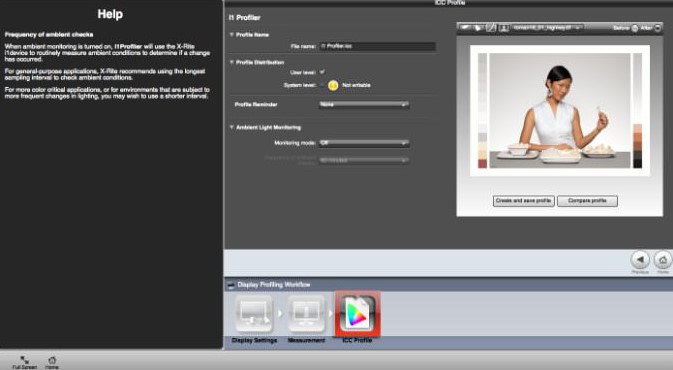Open the Monitoring mode dropdown
This screenshot has width=673, height=370.
coord(364,143)
